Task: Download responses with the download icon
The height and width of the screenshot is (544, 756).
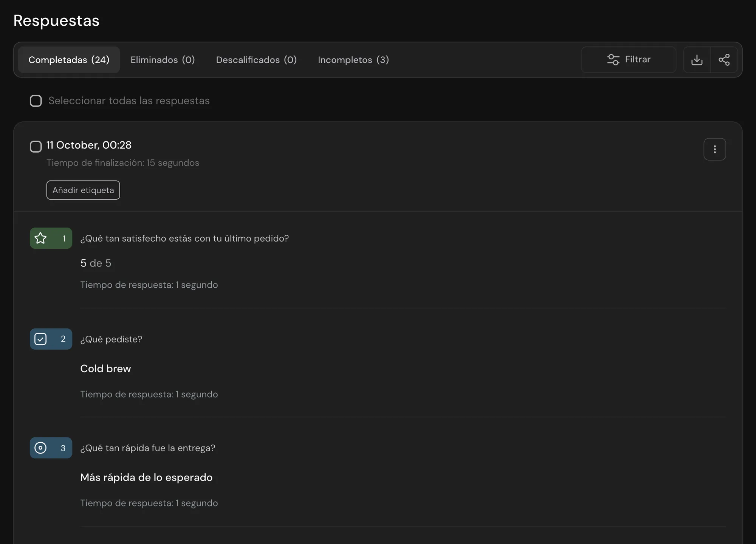Action: click(x=697, y=60)
